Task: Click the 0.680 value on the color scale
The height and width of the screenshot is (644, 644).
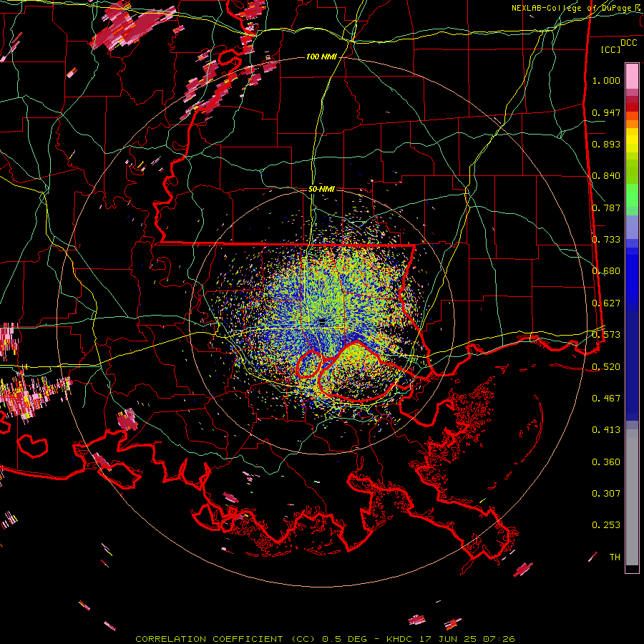Action: (606, 271)
